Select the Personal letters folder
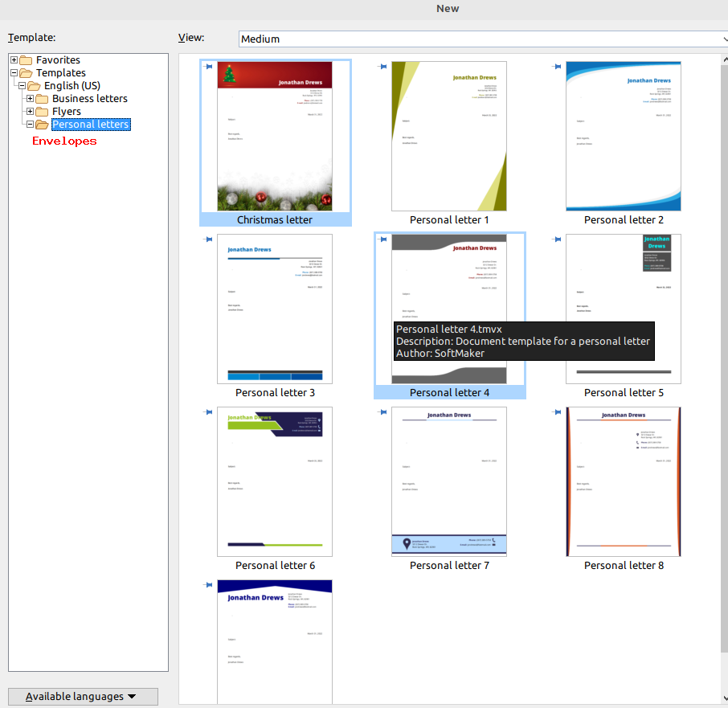Image resolution: width=728 pixels, height=708 pixels. click(x=90, y=125)
